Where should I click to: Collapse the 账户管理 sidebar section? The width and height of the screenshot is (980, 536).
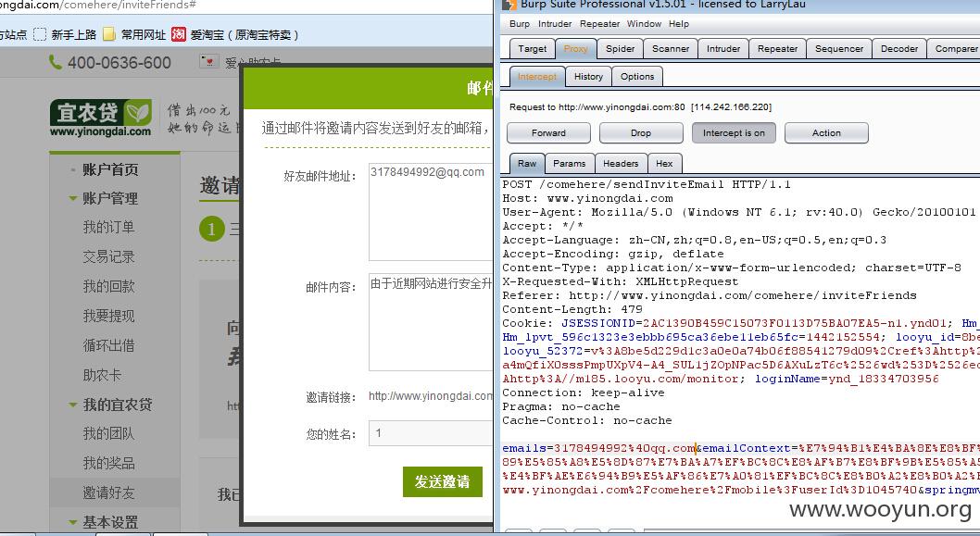pyautogui.click(x=73, y=199)
